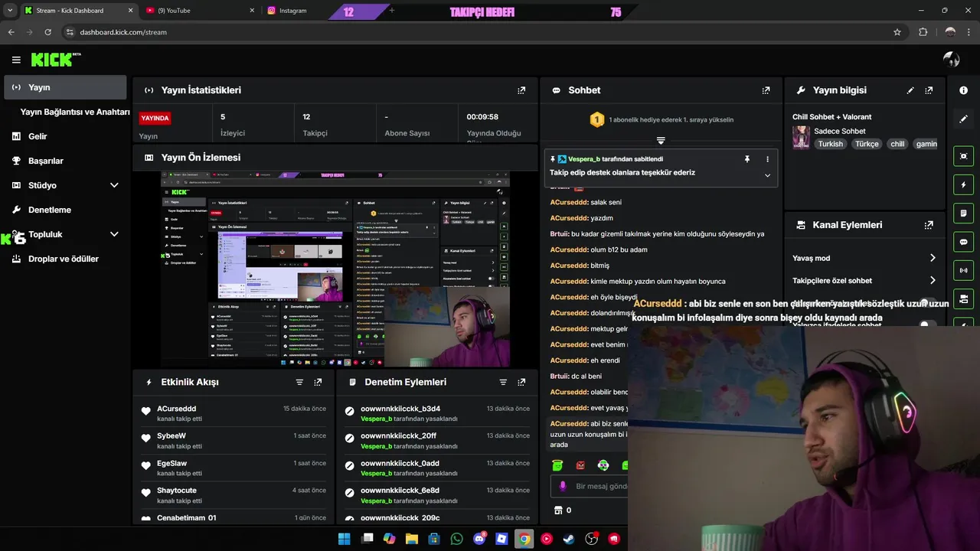Click SybeeW in Etkinlik Akışı

[171, 435]
